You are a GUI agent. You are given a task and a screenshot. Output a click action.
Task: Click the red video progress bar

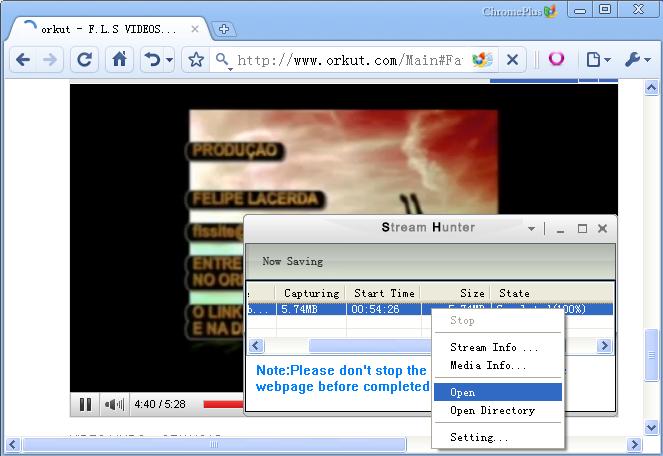pos(223,404)
